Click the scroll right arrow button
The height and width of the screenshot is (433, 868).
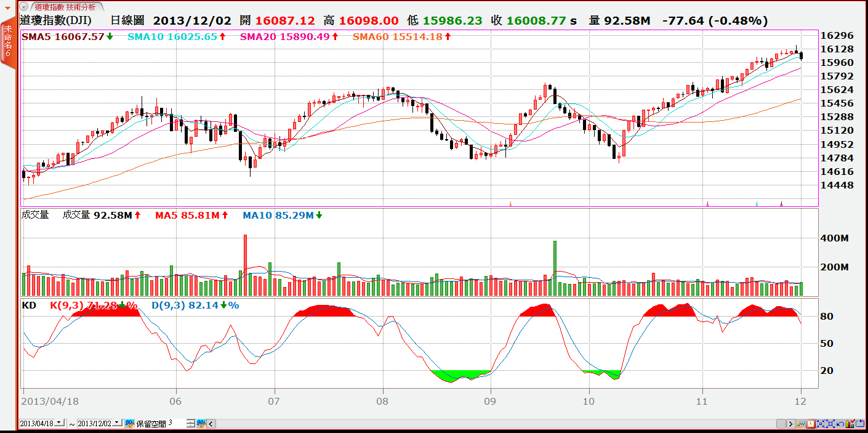(791, 424)
